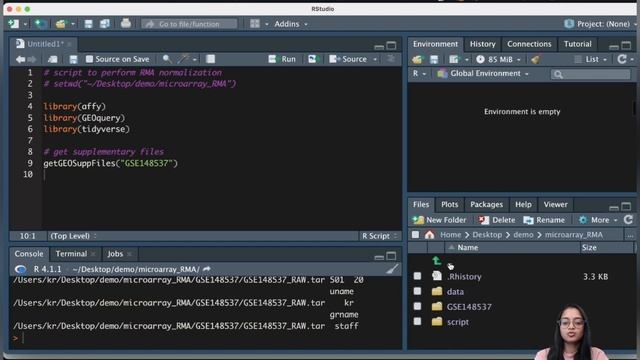View the current working directory arrow

pyautogui.click(x=207, y=269)
